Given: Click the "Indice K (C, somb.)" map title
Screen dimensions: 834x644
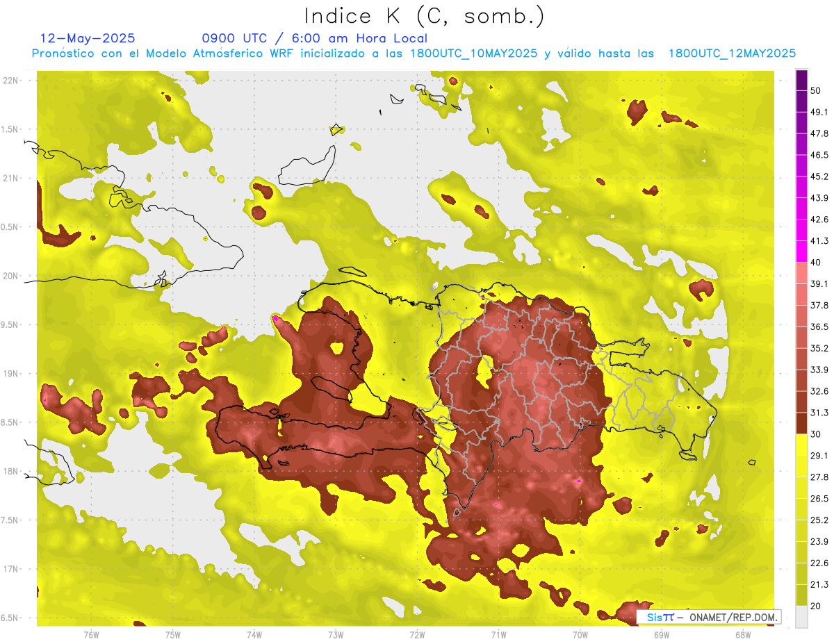Looking at the screenshot, I should point(425,17).
